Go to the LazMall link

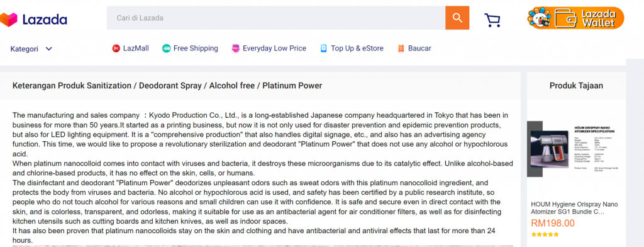(x=136, y=49)
